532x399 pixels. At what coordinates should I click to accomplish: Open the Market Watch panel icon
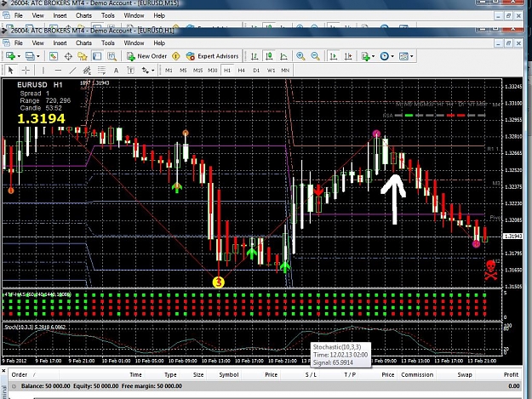(54, 56)
